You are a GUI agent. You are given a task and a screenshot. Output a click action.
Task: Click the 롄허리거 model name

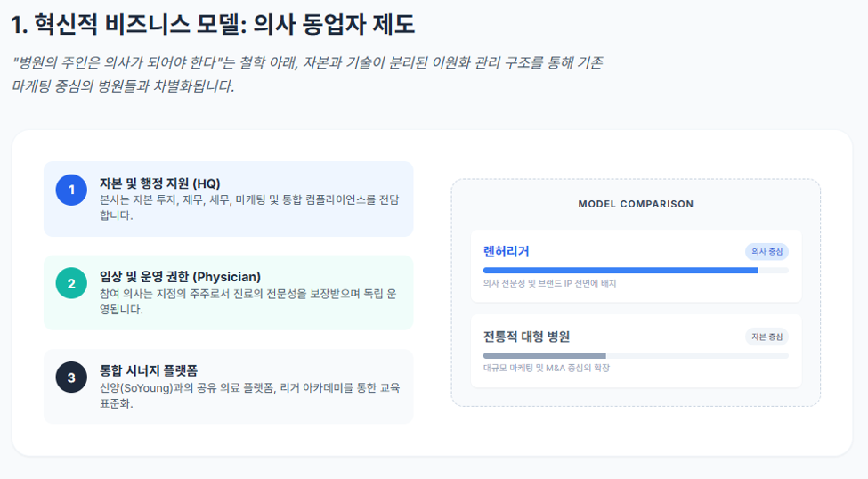506,251
